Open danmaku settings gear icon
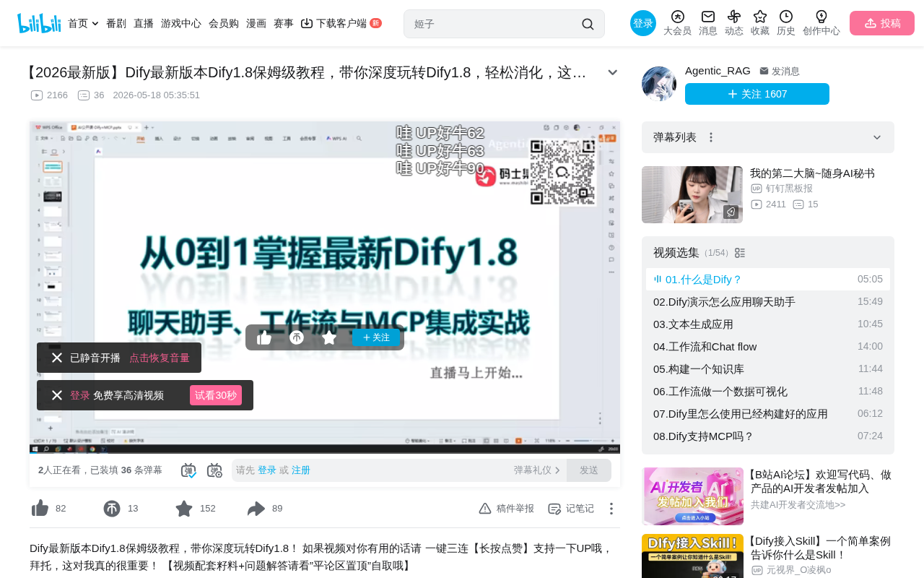This screenshot has height=578, width=924. click(x=214, y=470)
